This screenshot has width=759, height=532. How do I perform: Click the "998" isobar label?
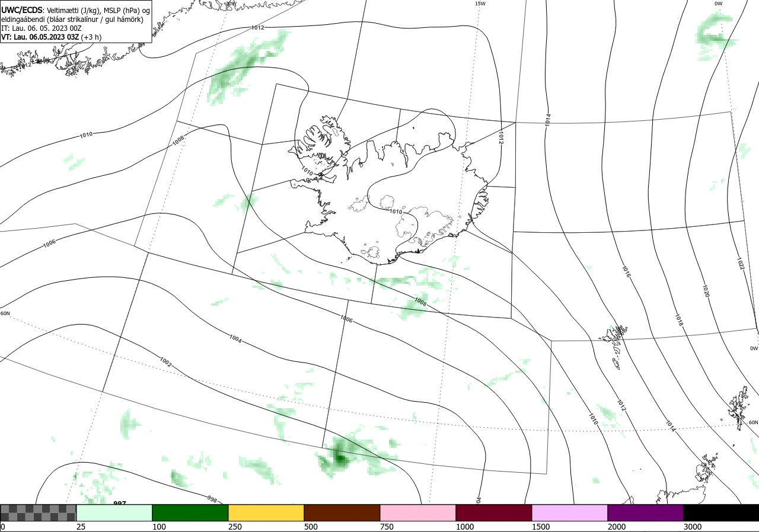(212, 499)
